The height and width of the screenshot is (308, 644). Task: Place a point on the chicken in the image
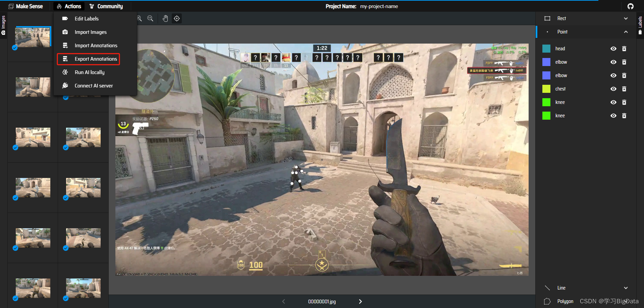[x=435, y=199]
